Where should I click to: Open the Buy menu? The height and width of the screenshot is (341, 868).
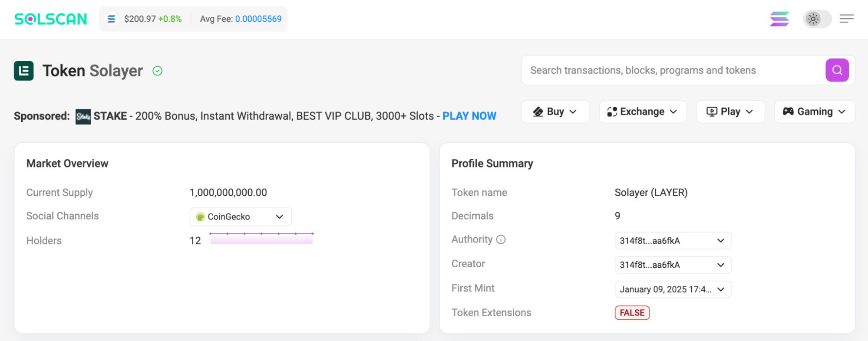coord(555,112)
